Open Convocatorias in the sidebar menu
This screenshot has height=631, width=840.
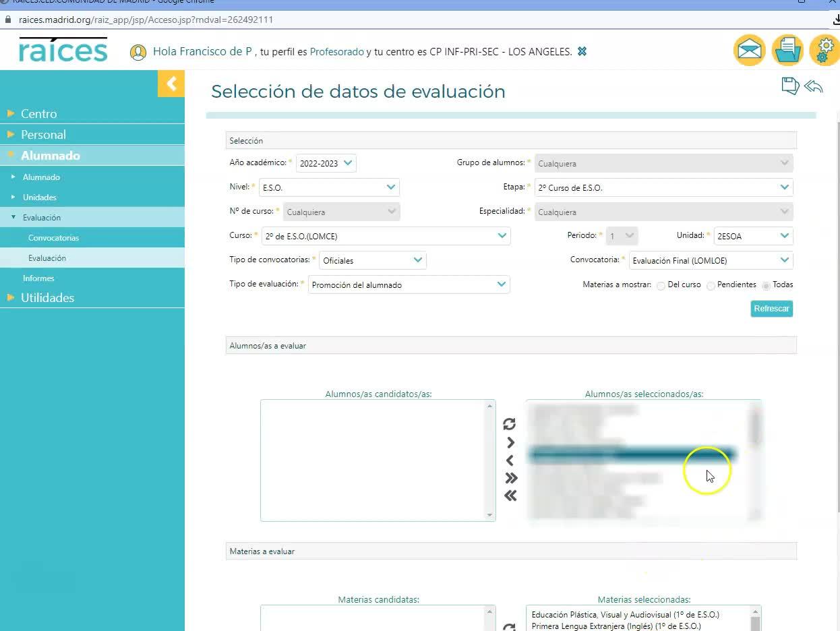point(53,238)
